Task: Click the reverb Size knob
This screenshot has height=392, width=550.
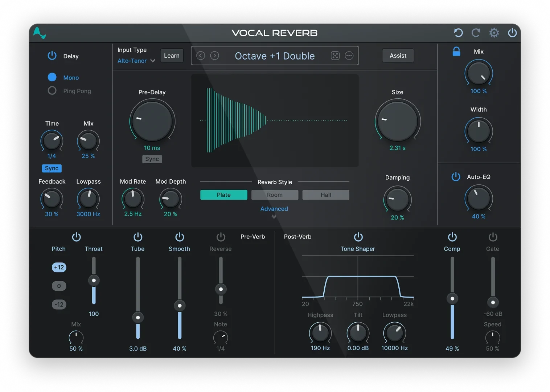Action: point(398,121)
